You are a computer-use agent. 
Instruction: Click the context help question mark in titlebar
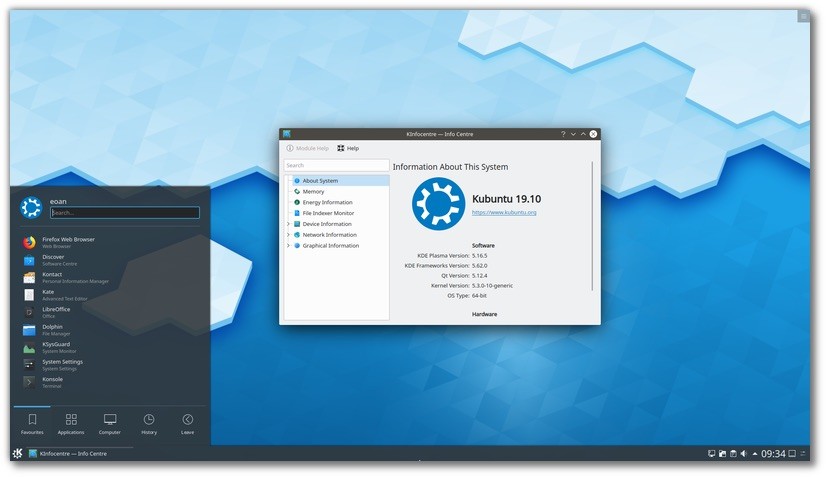[x=563, y=134]
